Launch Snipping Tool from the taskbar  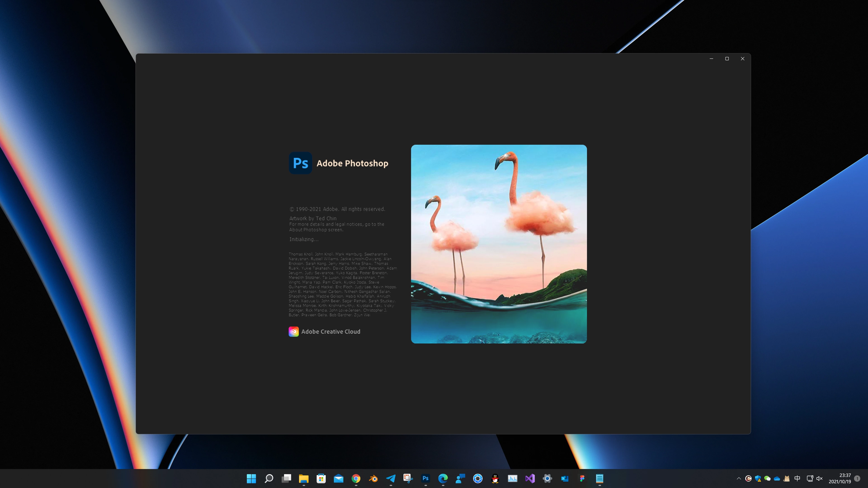point(408,478)
